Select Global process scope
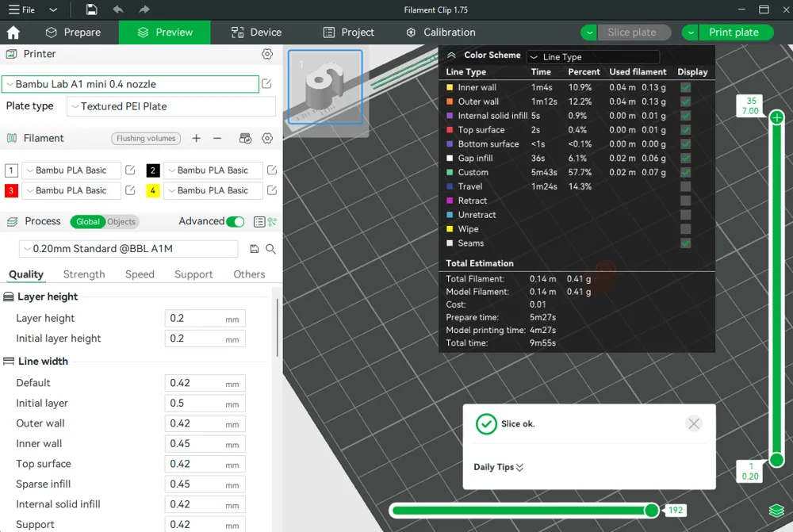 87,221
